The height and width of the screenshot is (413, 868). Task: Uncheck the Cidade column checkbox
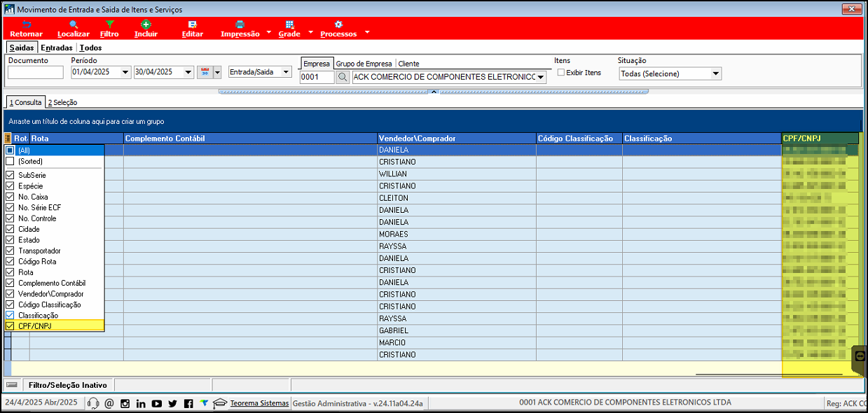click(x=10, y=229)
